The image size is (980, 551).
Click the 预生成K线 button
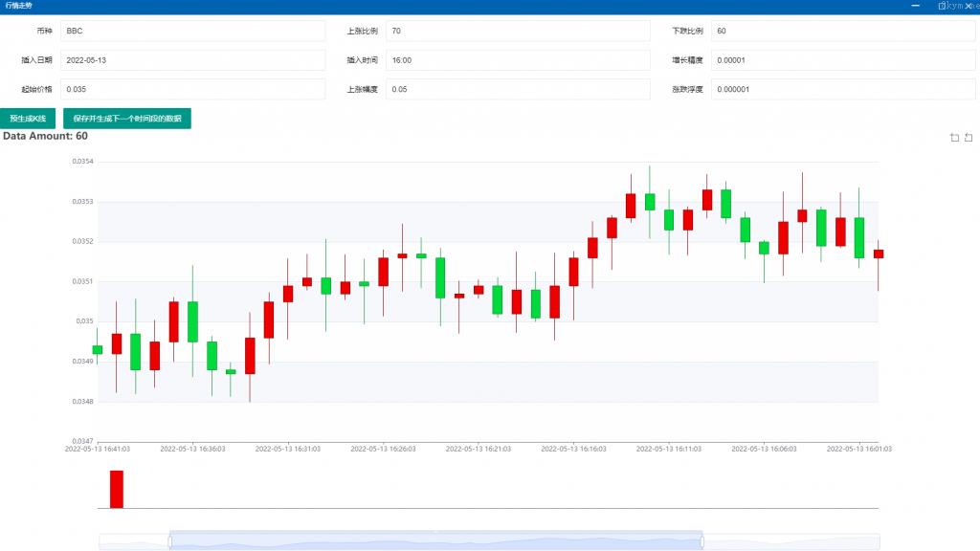click(x=29, y=119)
